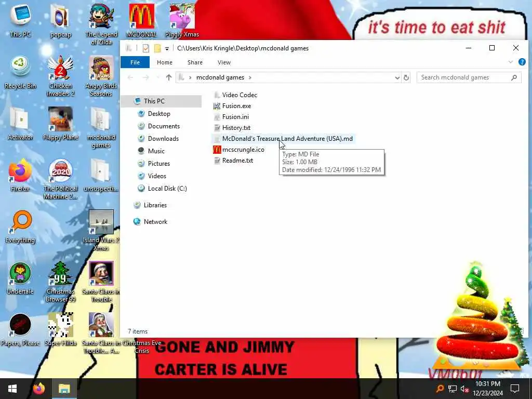Click the Properties quick access icon

(x=146, y=48)
